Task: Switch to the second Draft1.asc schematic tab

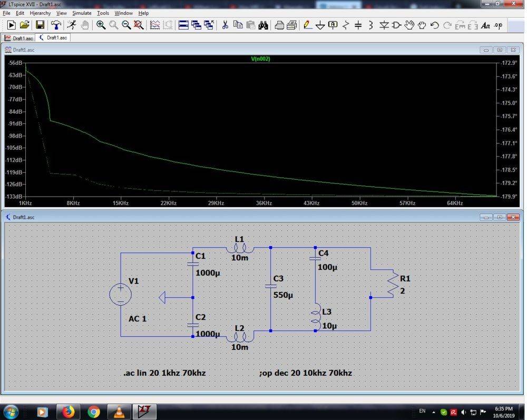Action: pyautogui.click(x=54, y=38)
